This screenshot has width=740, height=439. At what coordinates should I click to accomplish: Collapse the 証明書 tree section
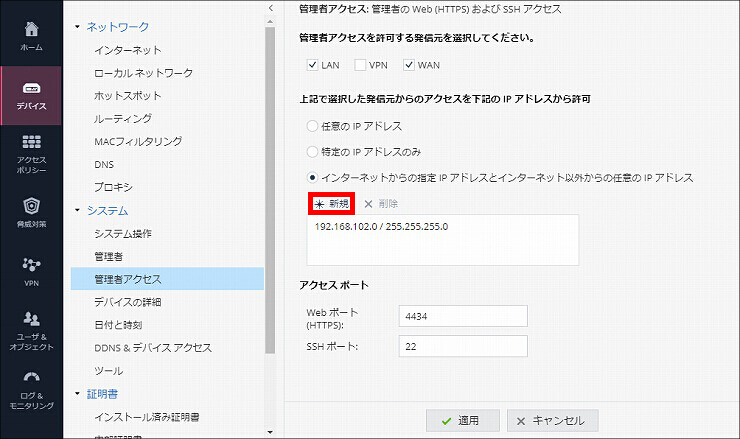77,393
